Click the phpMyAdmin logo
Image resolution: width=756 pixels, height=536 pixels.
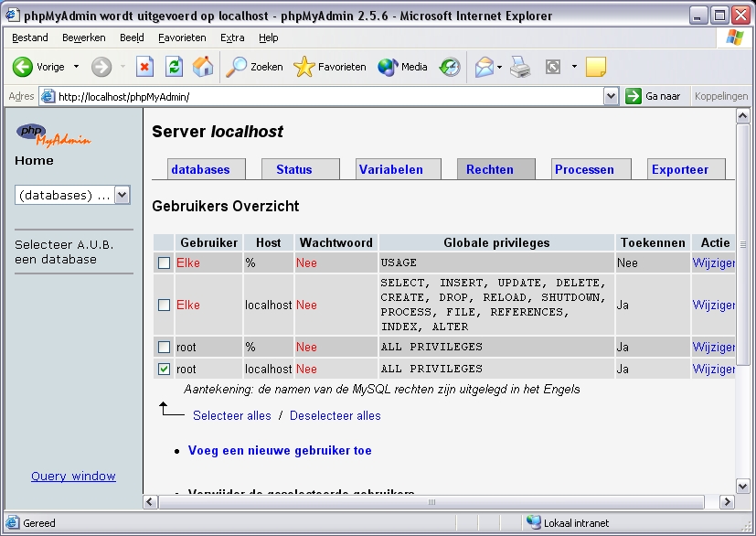click(x=54, y=135)
